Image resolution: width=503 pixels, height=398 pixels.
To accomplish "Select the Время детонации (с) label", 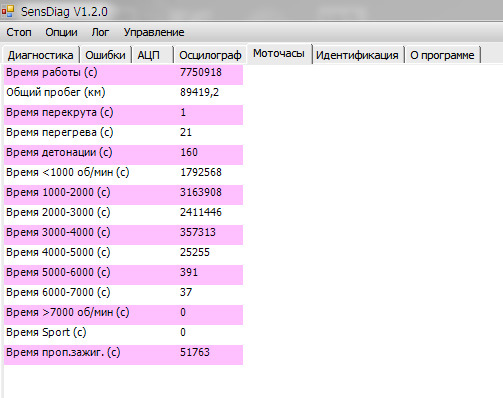I will (59, 153).
